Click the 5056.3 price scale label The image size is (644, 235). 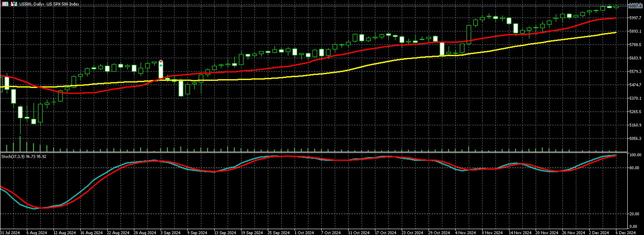pos(635,138)
